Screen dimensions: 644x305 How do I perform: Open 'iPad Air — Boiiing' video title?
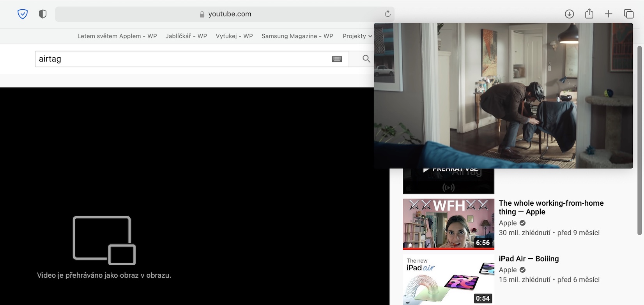[x=529, y=259]
